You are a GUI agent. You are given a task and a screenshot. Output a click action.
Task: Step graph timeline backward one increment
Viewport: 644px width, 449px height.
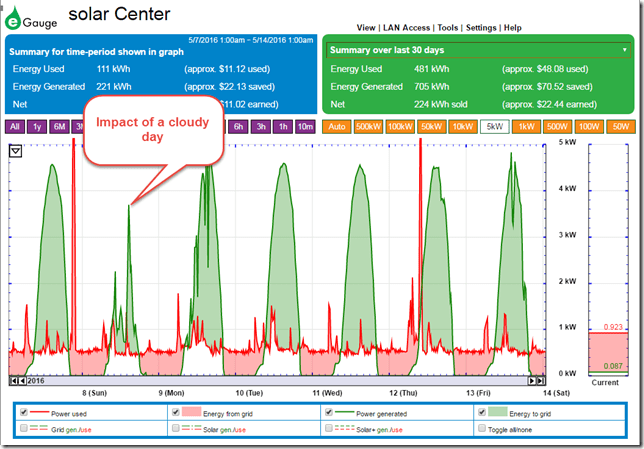click(21, 381)
